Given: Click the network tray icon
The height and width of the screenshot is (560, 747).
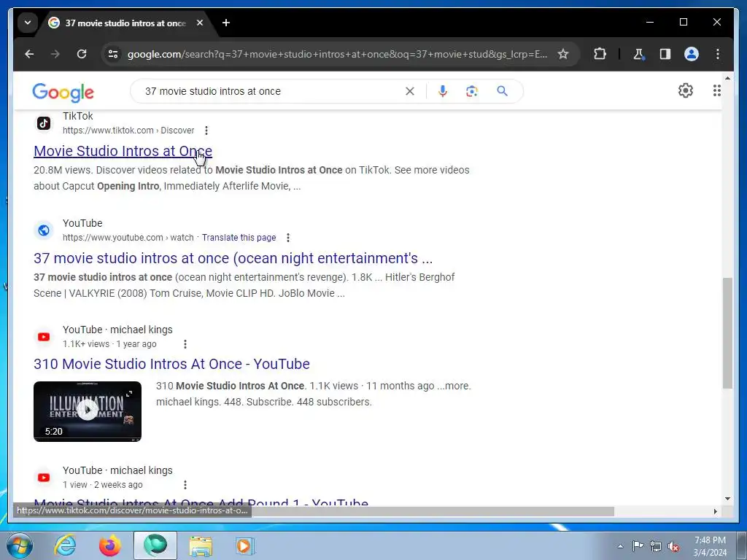Looking at the screenshot, I should click(x=656, y=547).
